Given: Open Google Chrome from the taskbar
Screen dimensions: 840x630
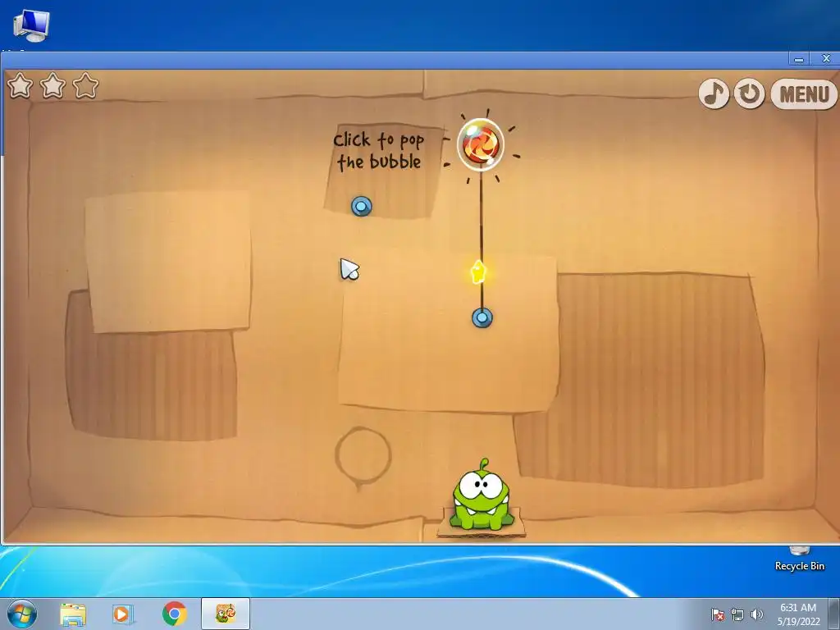Looking at the screenshot, I should tap(174, 614).
